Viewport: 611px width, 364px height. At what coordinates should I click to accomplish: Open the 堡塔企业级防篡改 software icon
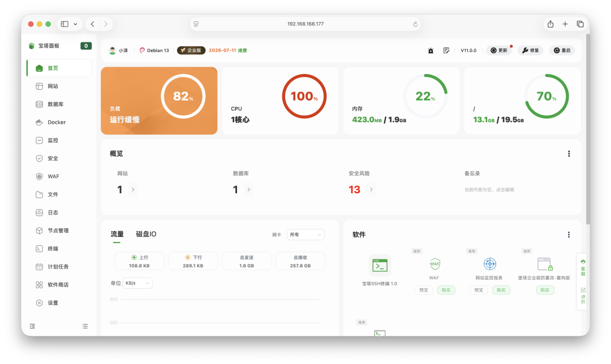[544, 264]
